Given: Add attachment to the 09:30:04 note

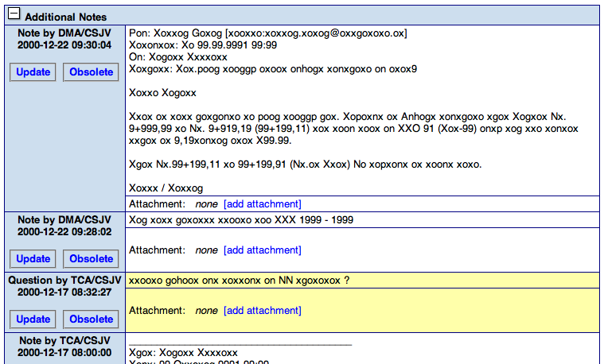Looking at the screenshot, I should pyautogui.click(x=262, y=204).
